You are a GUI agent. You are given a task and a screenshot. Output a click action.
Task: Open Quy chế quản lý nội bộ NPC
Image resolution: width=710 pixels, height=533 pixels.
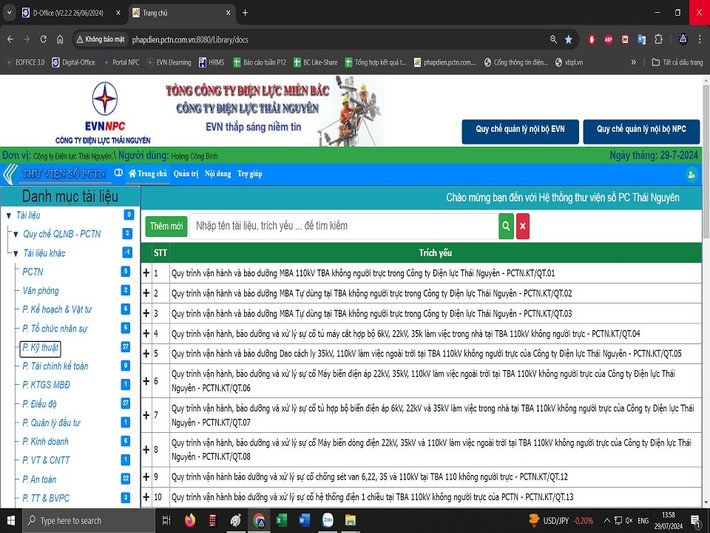coord(641,131)
